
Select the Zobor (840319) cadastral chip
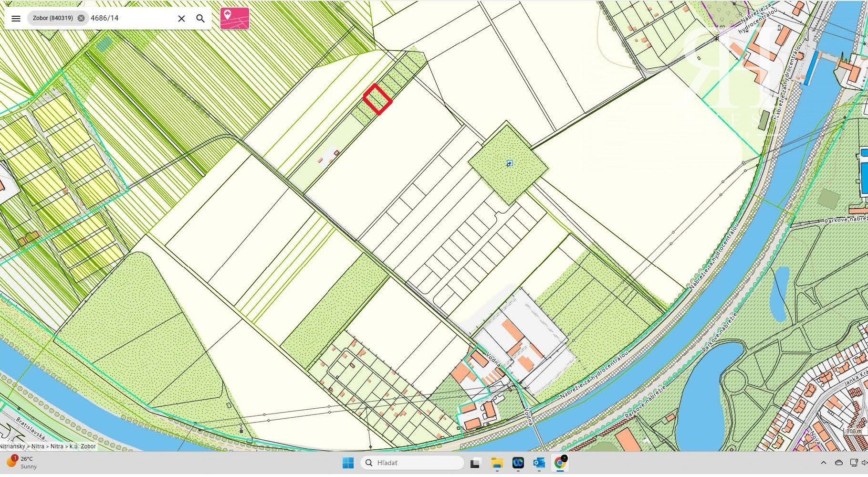(x=52, y=18)
